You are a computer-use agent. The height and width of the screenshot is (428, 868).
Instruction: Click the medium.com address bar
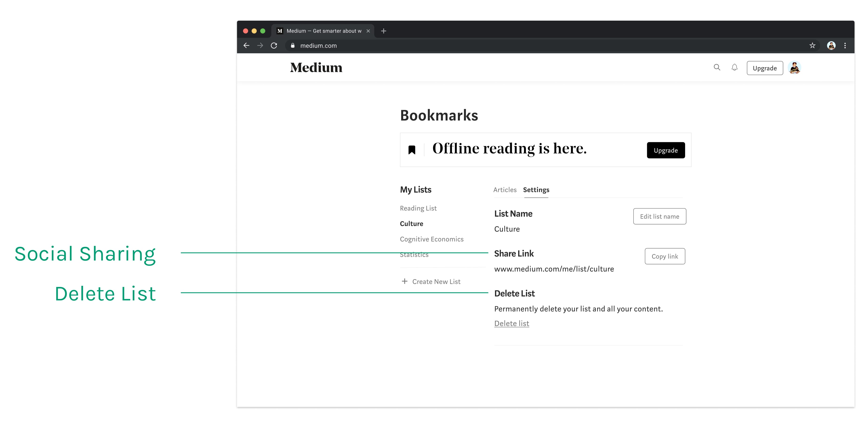pos(553,46)
